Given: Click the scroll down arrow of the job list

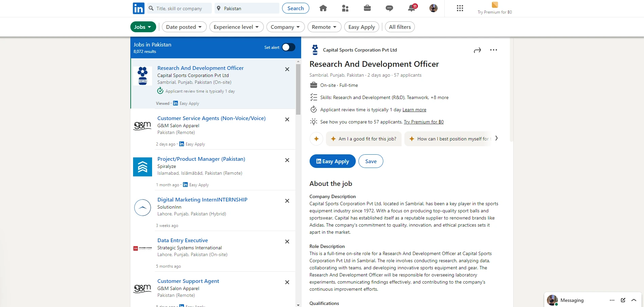Looking at the screenshot, I should 298,305.
